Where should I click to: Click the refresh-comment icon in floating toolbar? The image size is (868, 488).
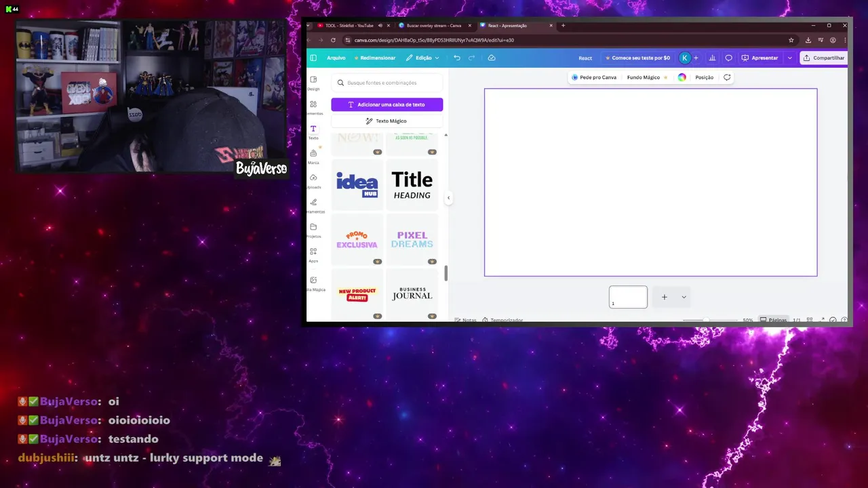click(727, 77)
